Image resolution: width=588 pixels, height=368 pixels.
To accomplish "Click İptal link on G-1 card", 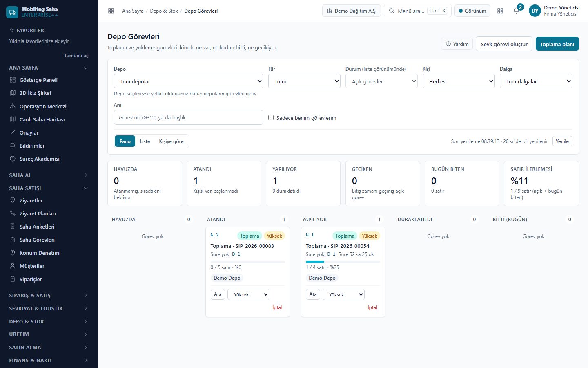I will [x=372, y=307].
